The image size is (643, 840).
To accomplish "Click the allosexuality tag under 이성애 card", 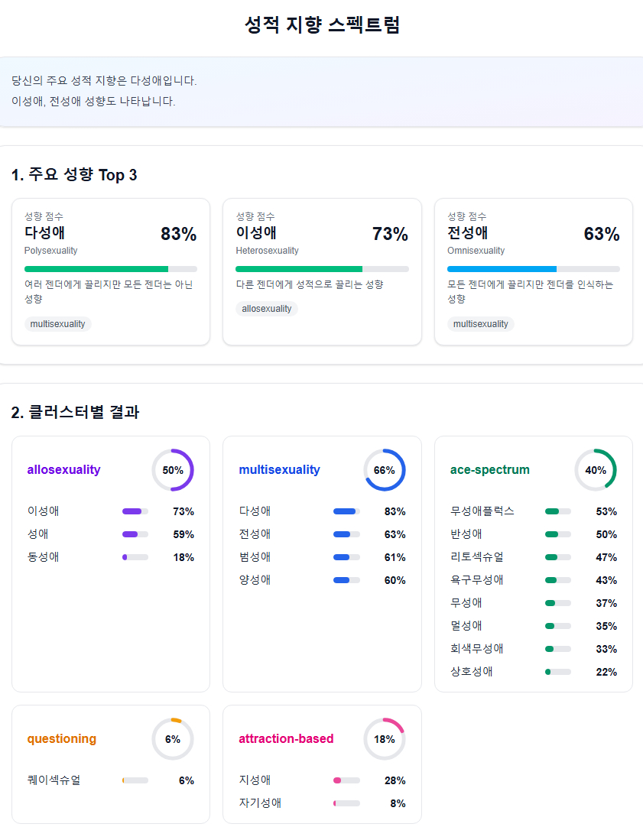I will click(x=267, y=309).
